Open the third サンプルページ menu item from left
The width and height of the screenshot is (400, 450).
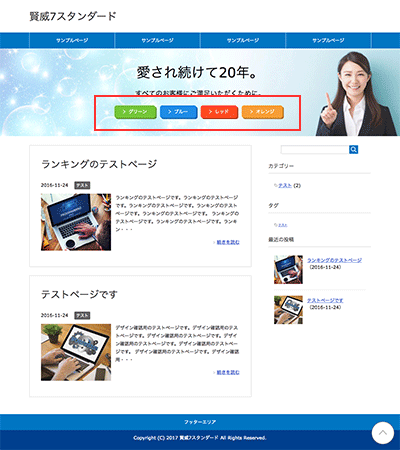click(243, 40)
